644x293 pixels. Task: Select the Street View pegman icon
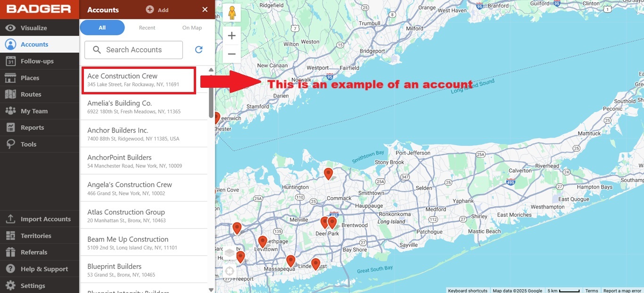[231, 13]
